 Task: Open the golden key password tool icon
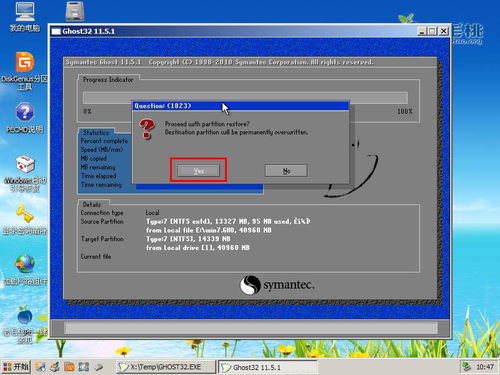(x=25, y=220)
